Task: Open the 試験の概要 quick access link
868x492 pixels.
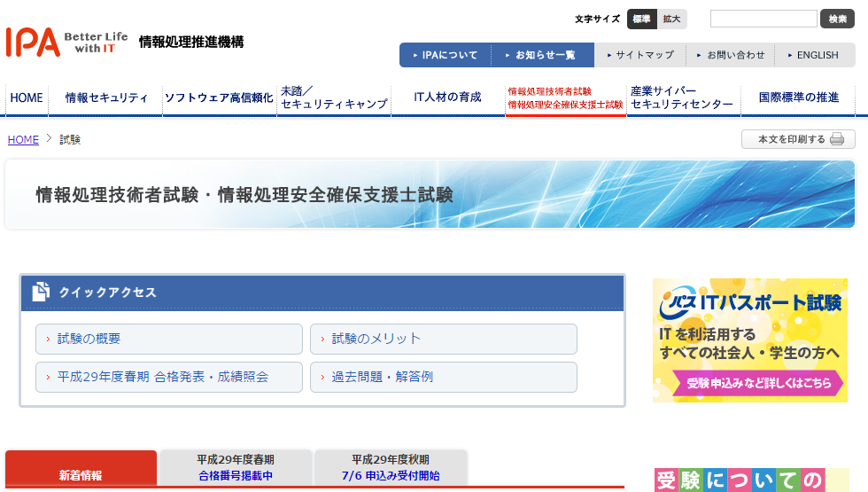Action: click(x=169, y=339)
